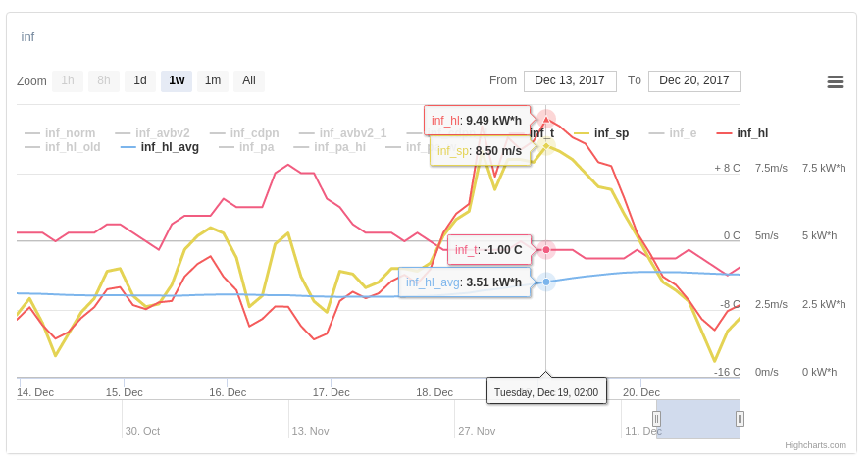This screenshot has width=868, height=461.
Task: Click the navigator's right range handle
Action: [740, 419]
